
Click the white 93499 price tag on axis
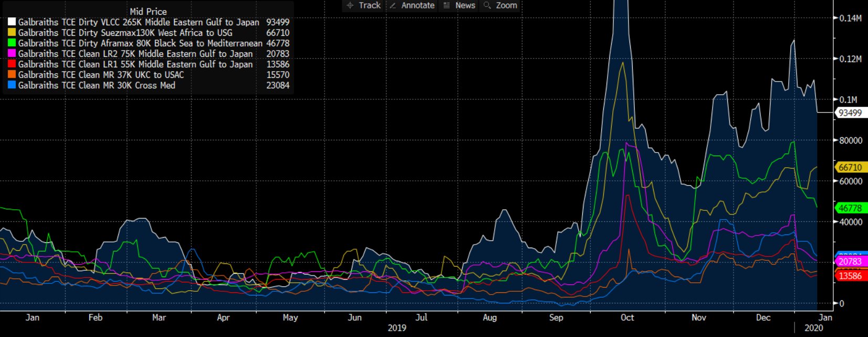[850, 113]
